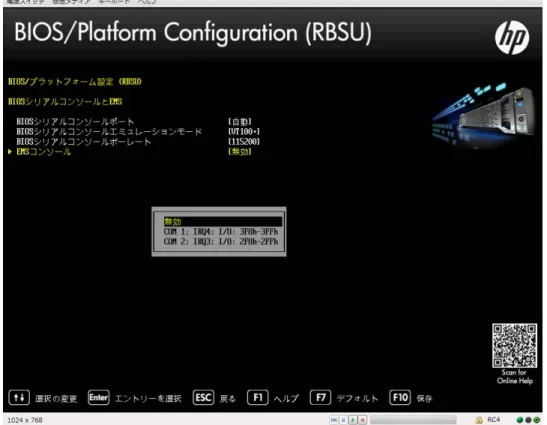Click the yellow arrow beside EMSコンソール
The width and height of the screenshot is (547, 425).
pos(10,152)
